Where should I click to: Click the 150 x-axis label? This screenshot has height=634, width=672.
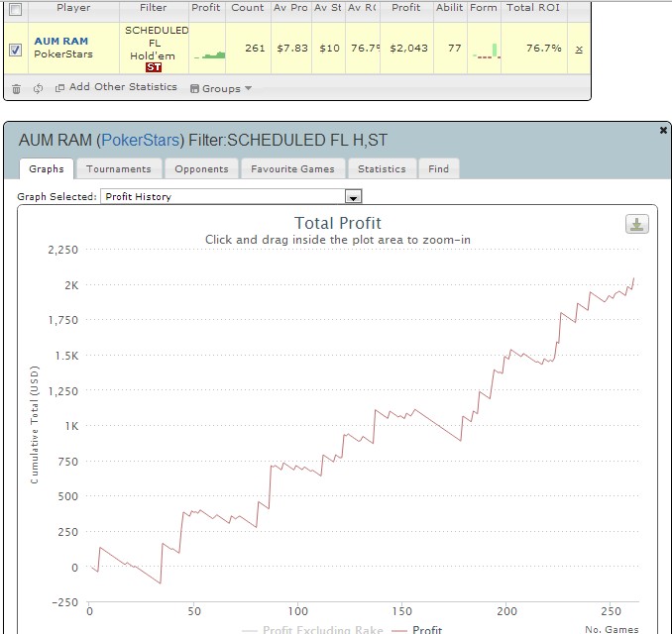pos(401,611)
